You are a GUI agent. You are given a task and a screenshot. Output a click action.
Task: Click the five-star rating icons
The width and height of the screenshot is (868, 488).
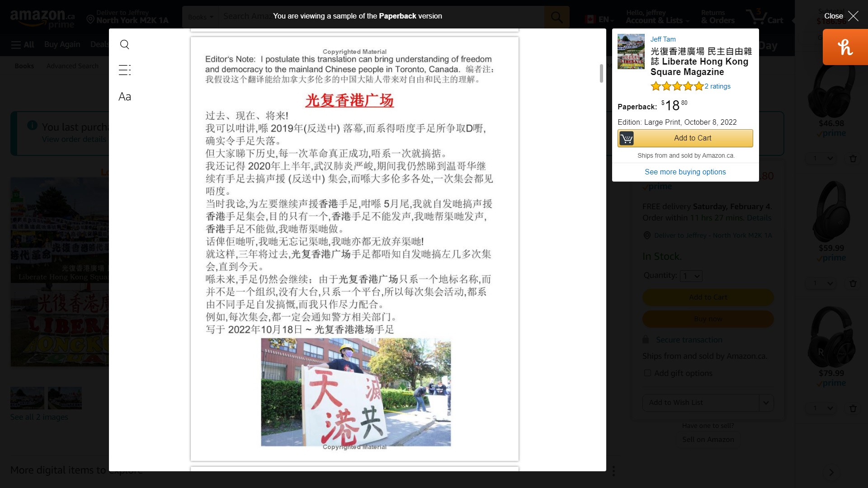click(677, 86)
